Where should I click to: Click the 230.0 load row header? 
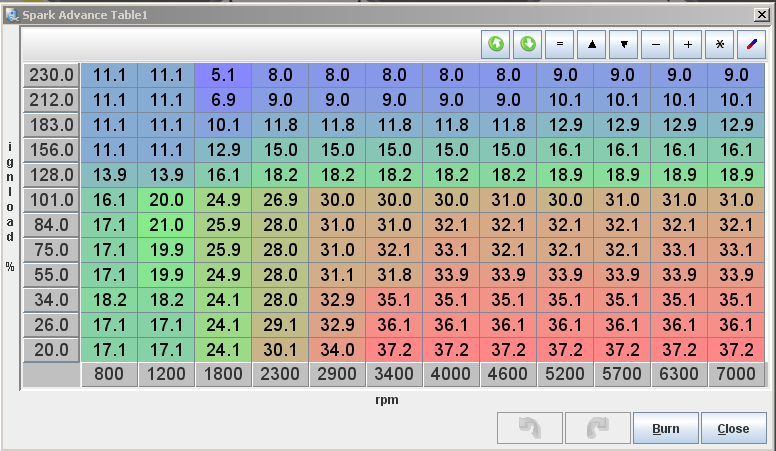[51, 75]
